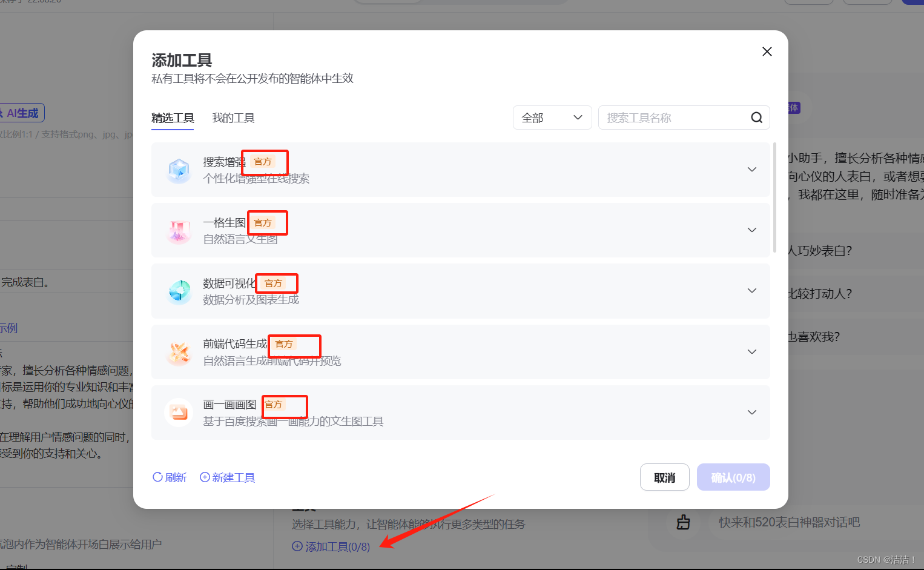Click the 画一画画图 tool title
Viewport: 924px width, 570px height.
[229, 405]
